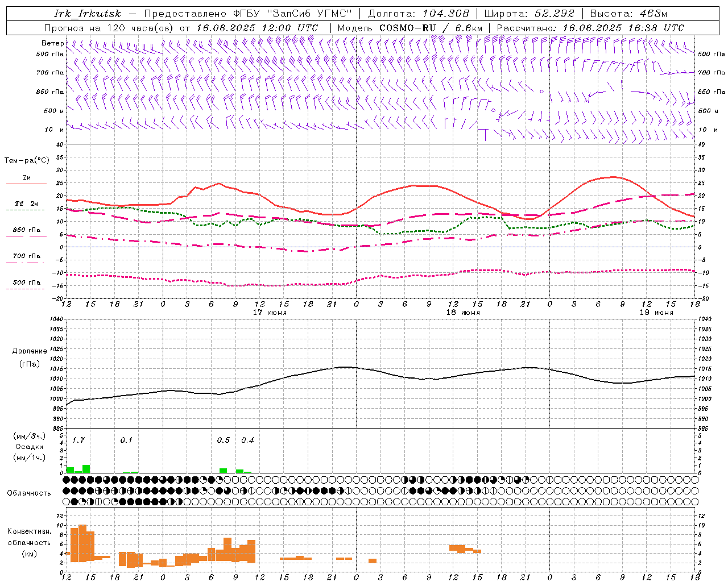Select the elevation text "Высота: 463м"
The width and height of the screenshot is (728, 582).
(628, 14)
